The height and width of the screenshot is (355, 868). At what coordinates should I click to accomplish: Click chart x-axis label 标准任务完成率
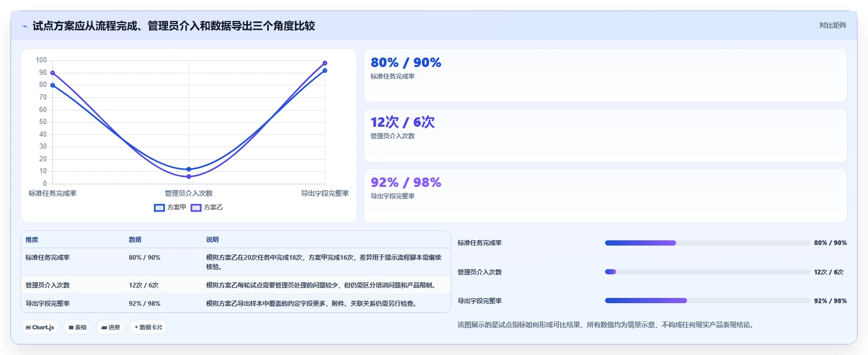(x=52, y=193)
